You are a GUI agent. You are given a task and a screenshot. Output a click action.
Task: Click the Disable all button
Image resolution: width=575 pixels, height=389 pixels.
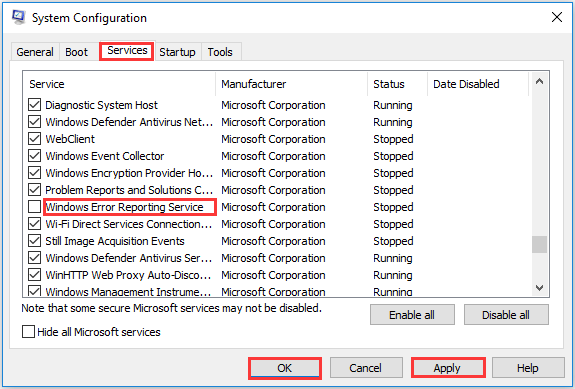(x=506, y=315)
